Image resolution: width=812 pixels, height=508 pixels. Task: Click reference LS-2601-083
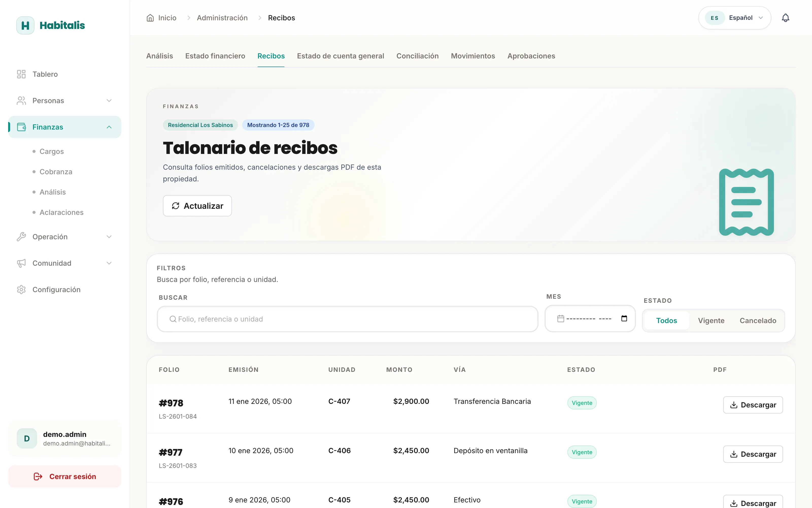click(178, 466)
